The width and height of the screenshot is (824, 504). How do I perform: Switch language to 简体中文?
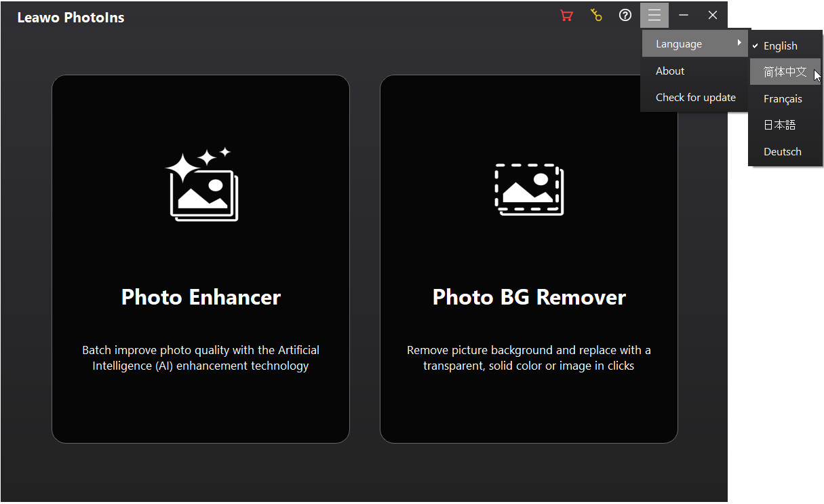(785, 72)
